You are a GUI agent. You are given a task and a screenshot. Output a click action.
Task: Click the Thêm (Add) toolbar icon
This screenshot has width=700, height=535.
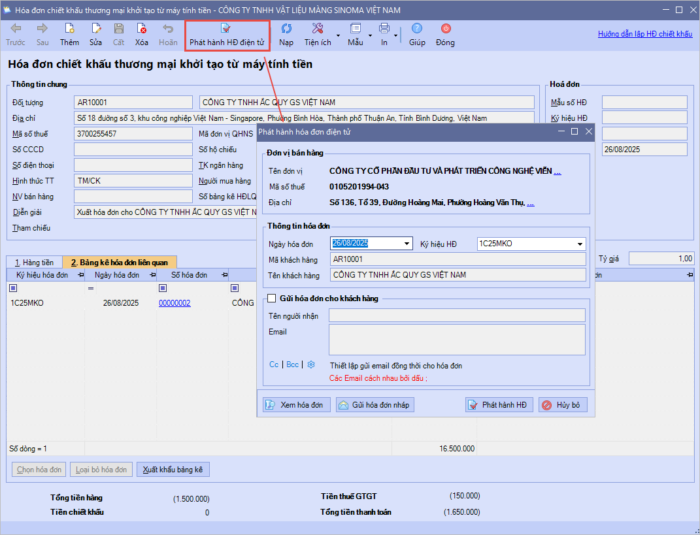coord(69,35)
